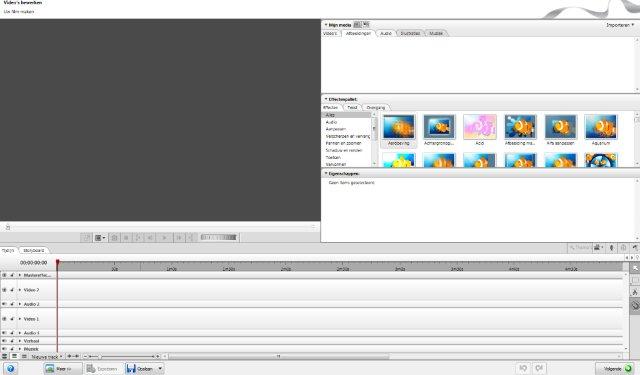Click the Opslaan save button
The width and height of the screenshot is (640, 375).
tap(141, 368)
